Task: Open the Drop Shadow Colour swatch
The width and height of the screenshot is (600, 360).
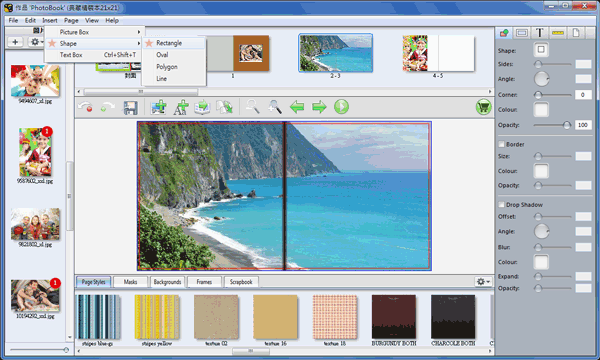Action: 541,262
